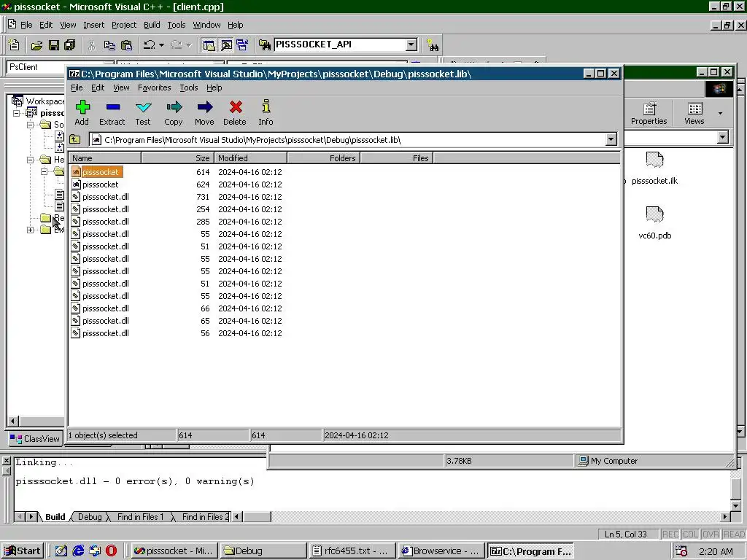Click the Paste icon in Visual C++ toolbar
The width and height of the screenshot is (747, 560).
(127, 45)
